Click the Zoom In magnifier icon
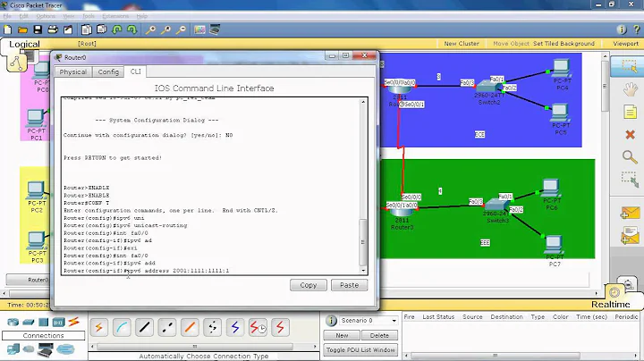This screenshot has width=644, height=361. pos(151,29)
